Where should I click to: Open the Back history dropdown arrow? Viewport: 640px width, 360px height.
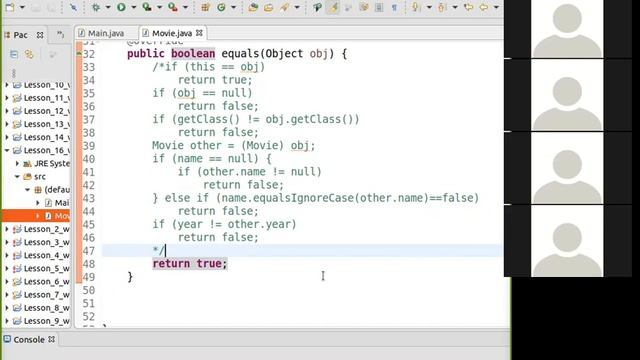(496, 7)
